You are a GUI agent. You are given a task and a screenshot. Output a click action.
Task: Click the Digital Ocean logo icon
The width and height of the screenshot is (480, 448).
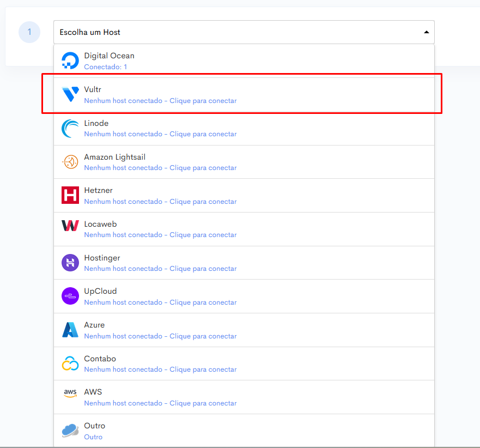70,60
